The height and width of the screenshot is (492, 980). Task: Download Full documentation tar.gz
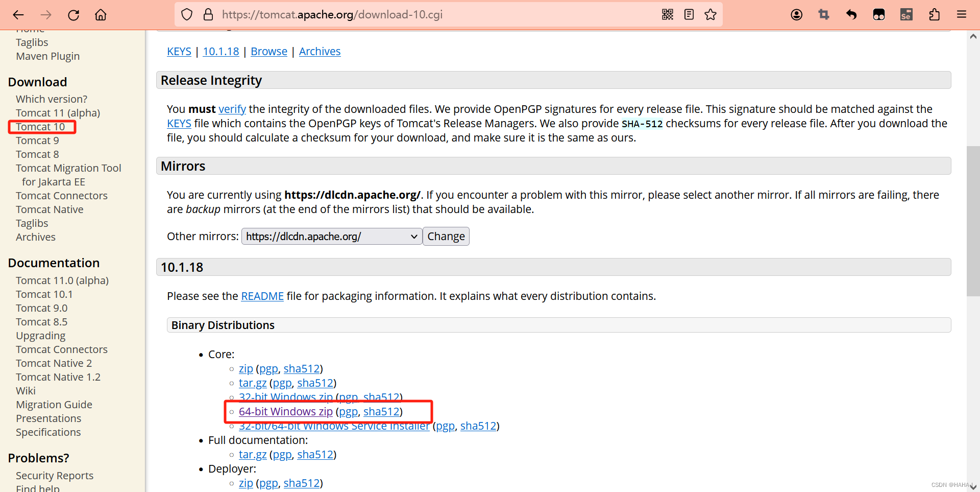click(253, 455)
